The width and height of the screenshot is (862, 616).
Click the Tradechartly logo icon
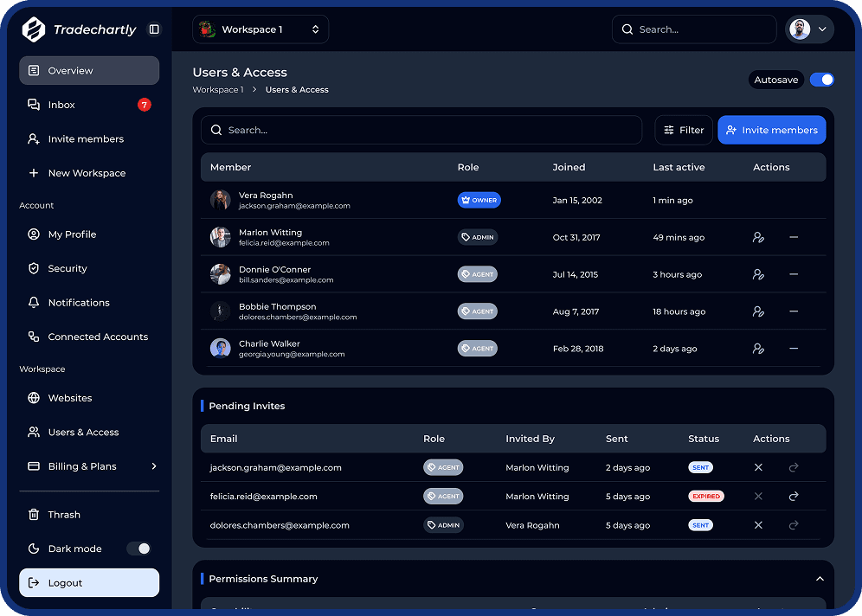pos(33,29)
